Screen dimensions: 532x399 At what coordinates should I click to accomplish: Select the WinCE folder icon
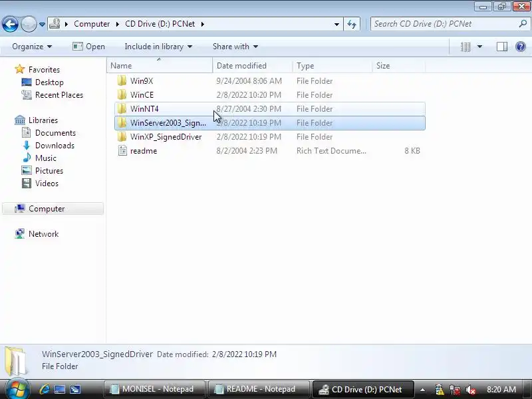point(122,94)
